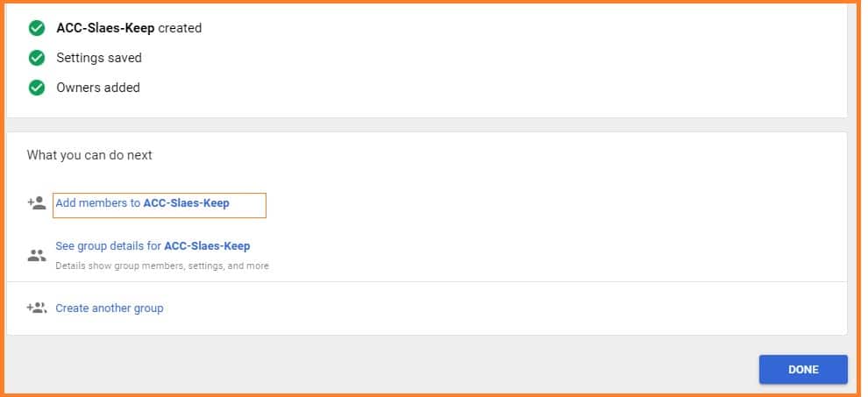Screen dimensions: 868x397
Task: Click the word created in first status line
Action: 180,28
